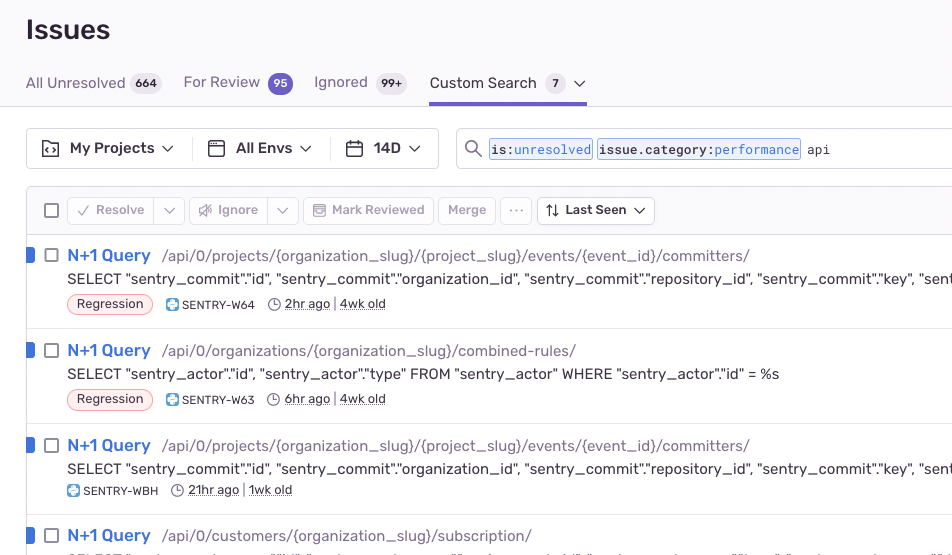952x555 pixels.
Task: Click the Python project icon beside SENTRY-WBH
Action: click(x=73, y=491)
